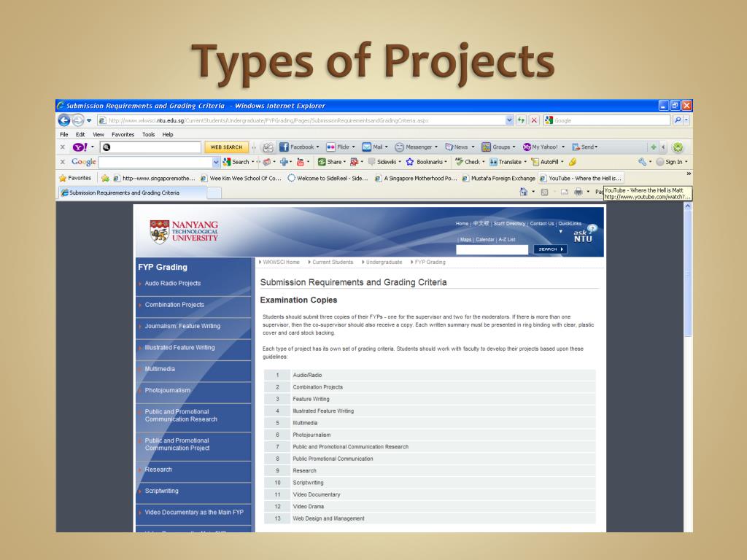Viewport: 747px width, 560px height.
Task: Open Mail from the Yahoo toolbar
Action: point(374,147)
